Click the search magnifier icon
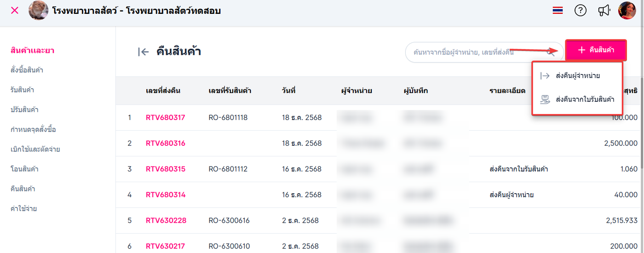This screenshot has height=253, width=644. click(x=550, y=52)
